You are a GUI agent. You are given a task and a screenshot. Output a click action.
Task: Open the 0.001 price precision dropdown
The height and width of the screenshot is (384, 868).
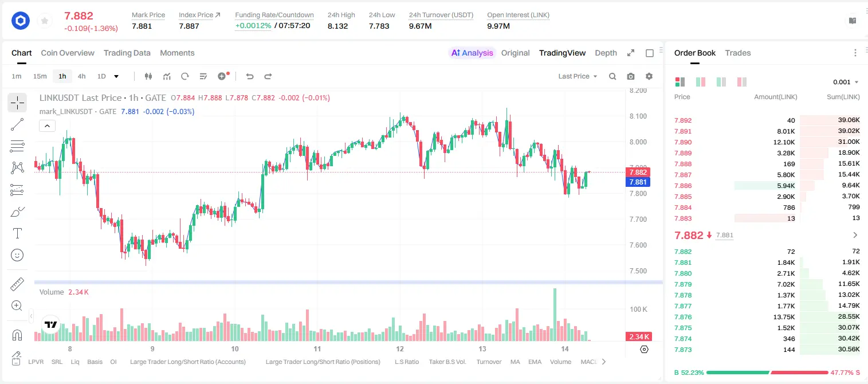[846, 82]
